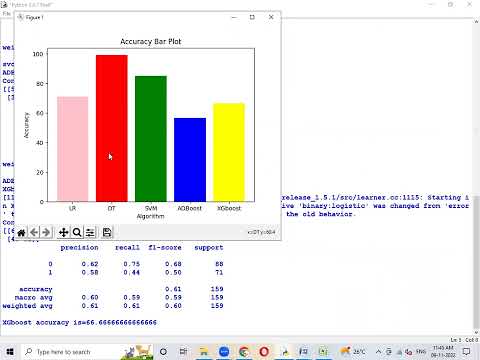Click the weighted avg row label
Image resolution: width=480 pixels, height=360 pixels.
[x=27, y=306]
